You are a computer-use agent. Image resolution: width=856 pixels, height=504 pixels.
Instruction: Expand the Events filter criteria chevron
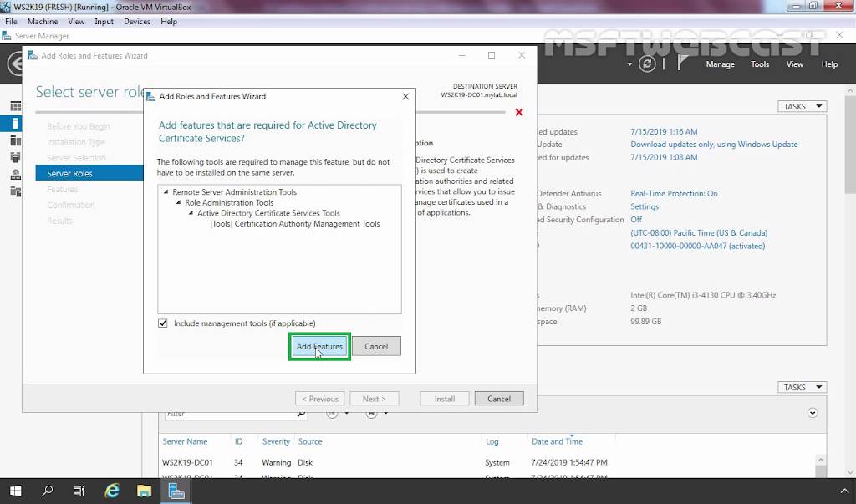[x=813, y=413]
